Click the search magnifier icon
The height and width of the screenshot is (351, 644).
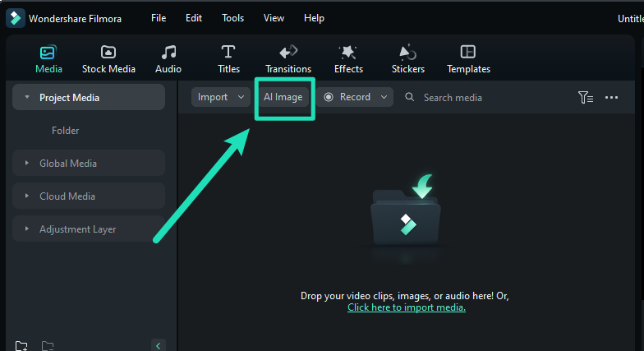(x=409, y=97)
